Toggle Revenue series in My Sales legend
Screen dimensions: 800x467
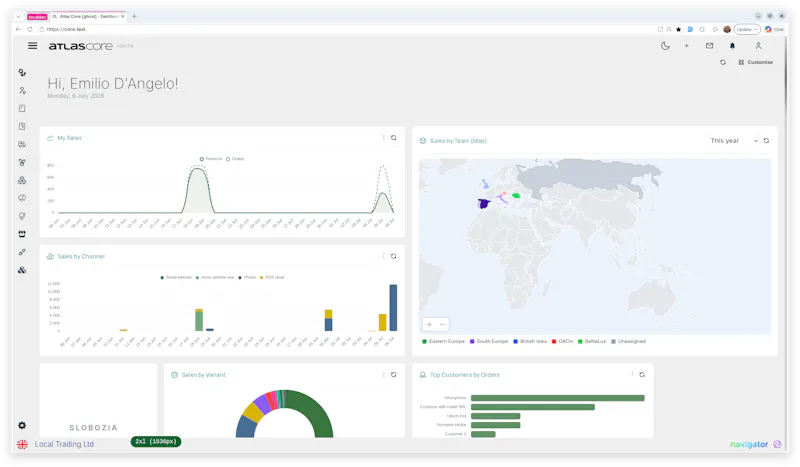tap(211, 159)
